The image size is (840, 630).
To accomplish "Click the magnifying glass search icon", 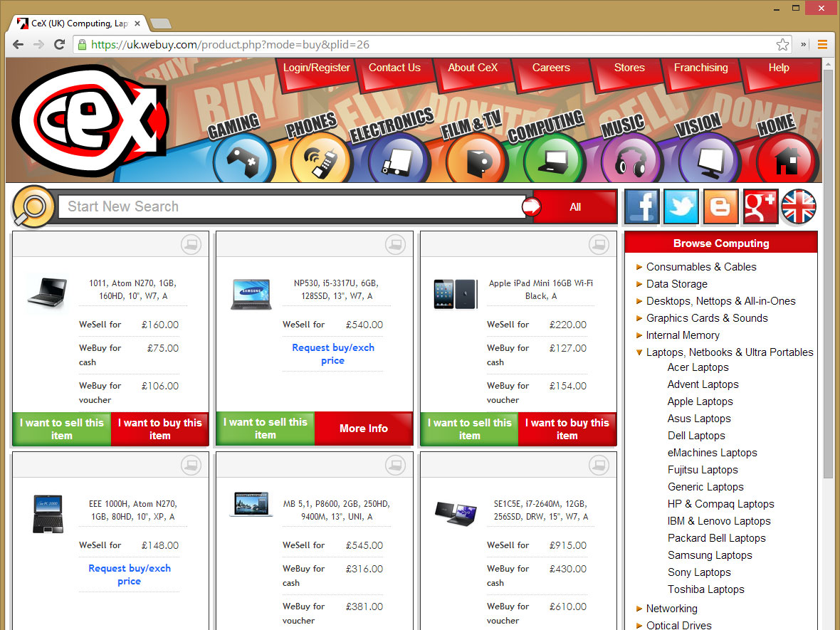I will (x=33, y=206).
